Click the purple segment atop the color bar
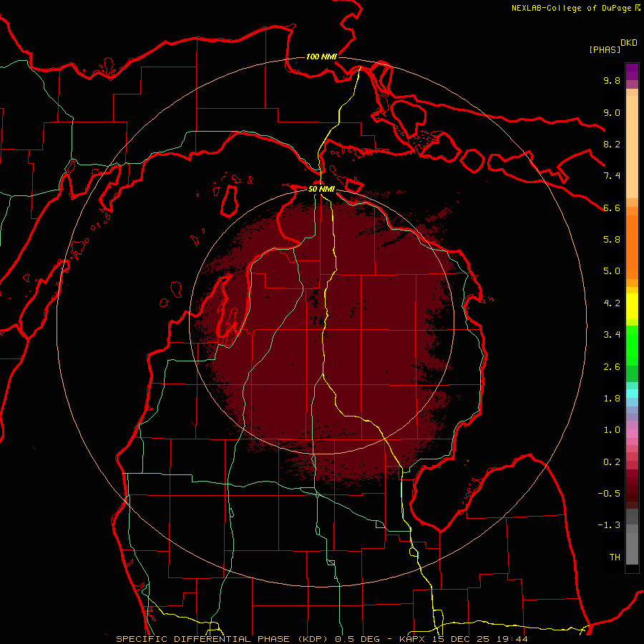This screenshot has height=644, width=644. (x=632, y=72)
